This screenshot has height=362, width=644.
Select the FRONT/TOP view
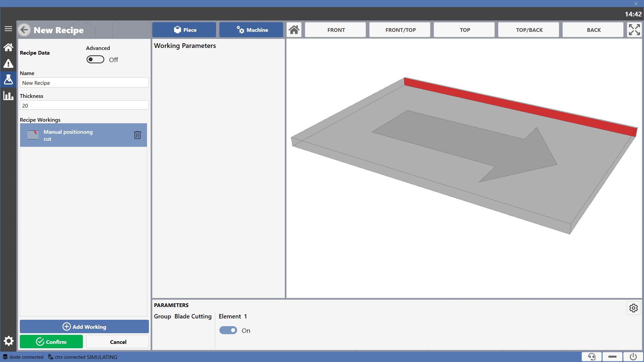click(400, 30)
